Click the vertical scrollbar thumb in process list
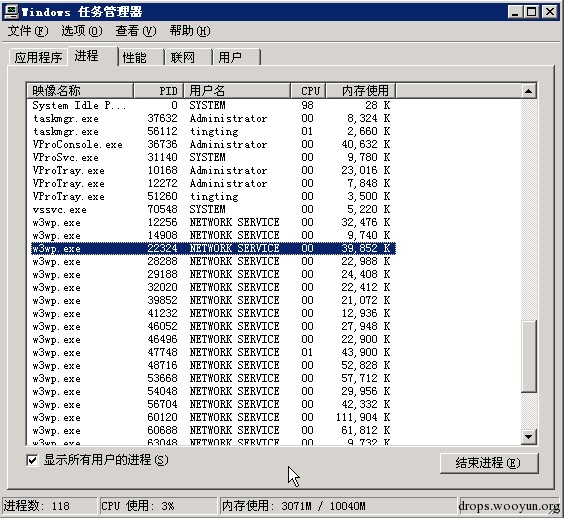This screenshot has width=564, height=518. 528,356
